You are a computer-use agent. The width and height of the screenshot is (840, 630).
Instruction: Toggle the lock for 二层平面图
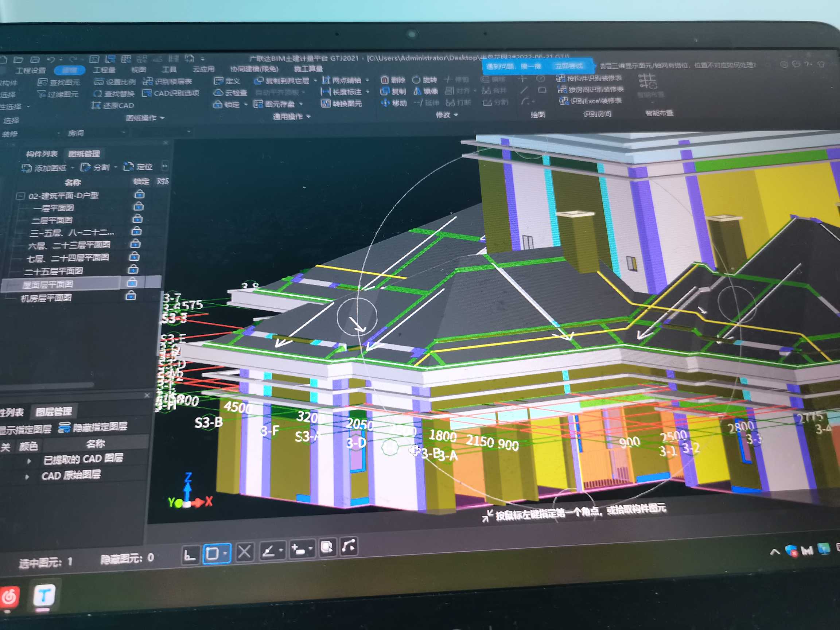[x=137, y=219]
